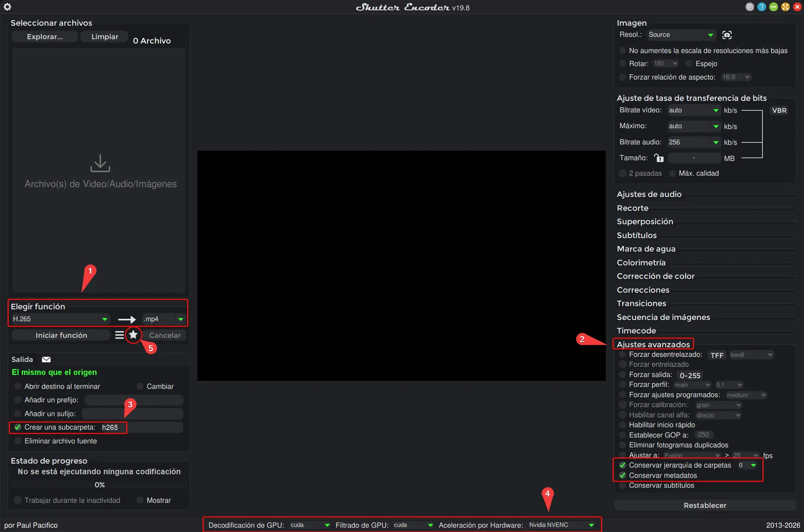The width and height of the screenshot is (804, 532).
Task: Uncheck Crear una subcarpeta
Action: [17, 428]
